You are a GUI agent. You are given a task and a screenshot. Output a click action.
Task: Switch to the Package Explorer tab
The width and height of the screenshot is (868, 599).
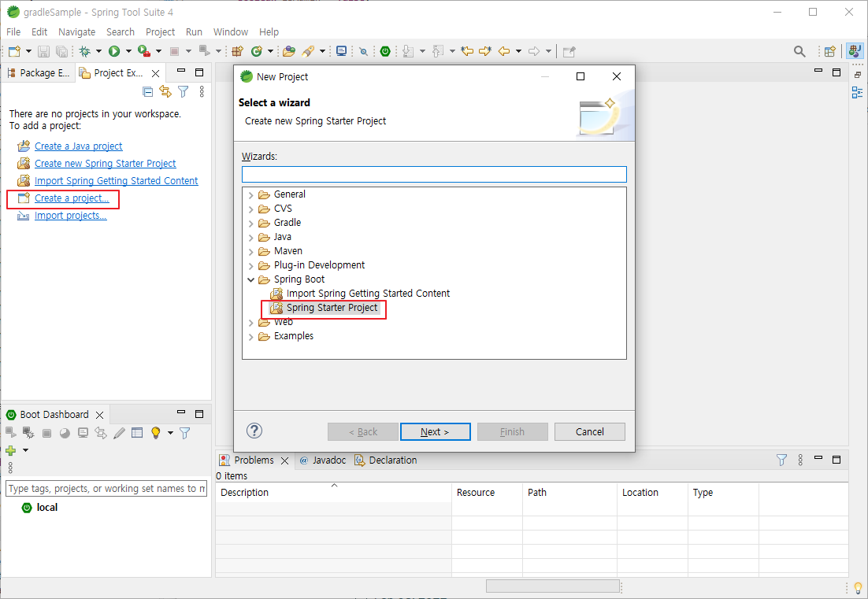[38, 73]
